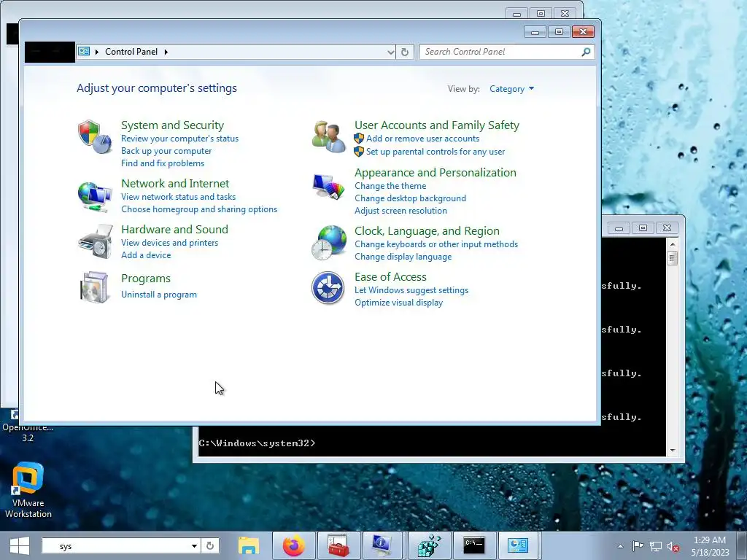Open the Programs heading
Viewport: 747px width, 560px height.
[x=146, y=279]
